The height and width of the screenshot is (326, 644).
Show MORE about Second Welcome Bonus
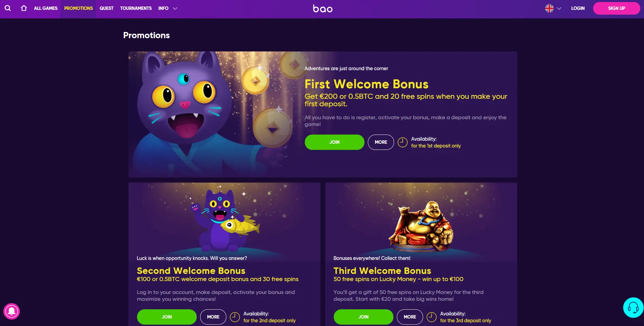coord(213,317)
